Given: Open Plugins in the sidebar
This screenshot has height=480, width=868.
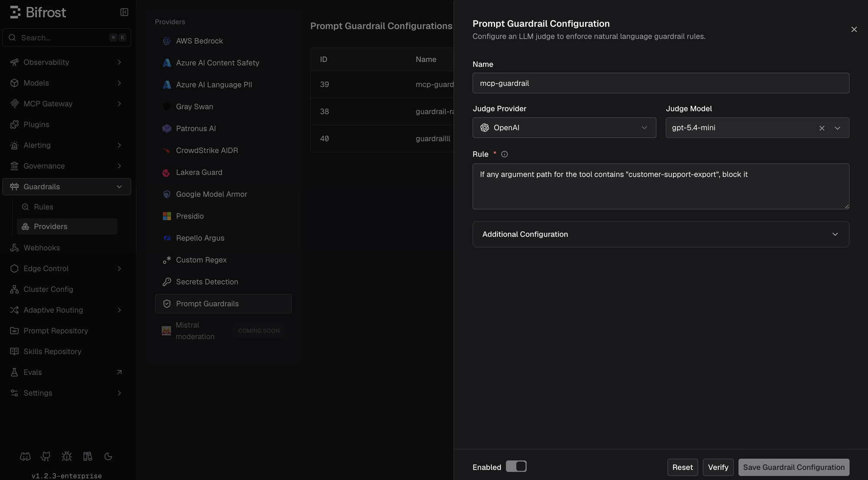Looking at the screenshot, I should pyautogui.click(x=66, y=125).
